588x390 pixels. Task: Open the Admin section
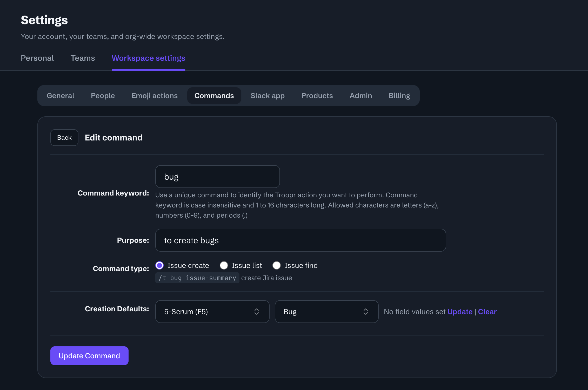pyautogui.click(x=361, y=96)
